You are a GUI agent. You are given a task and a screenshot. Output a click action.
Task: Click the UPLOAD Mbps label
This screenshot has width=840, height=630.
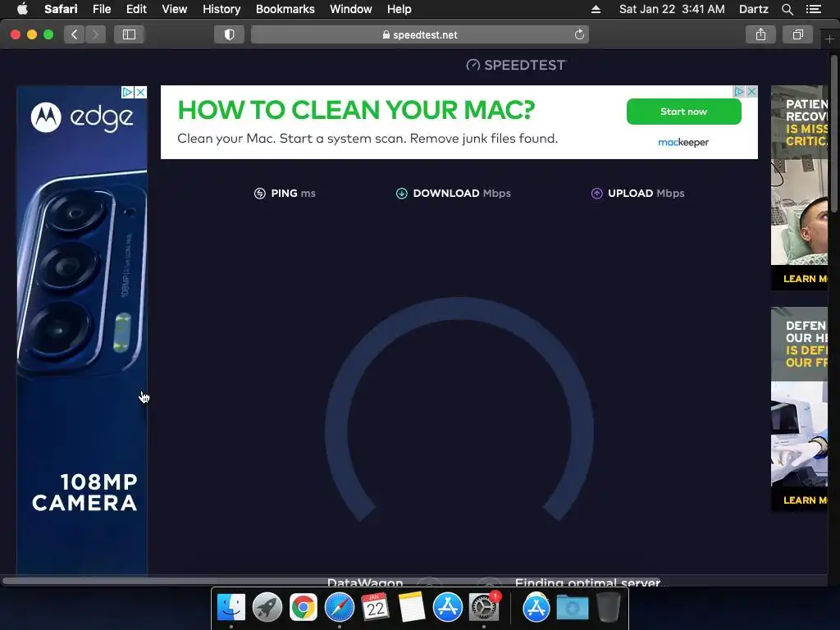coord(646,194)
